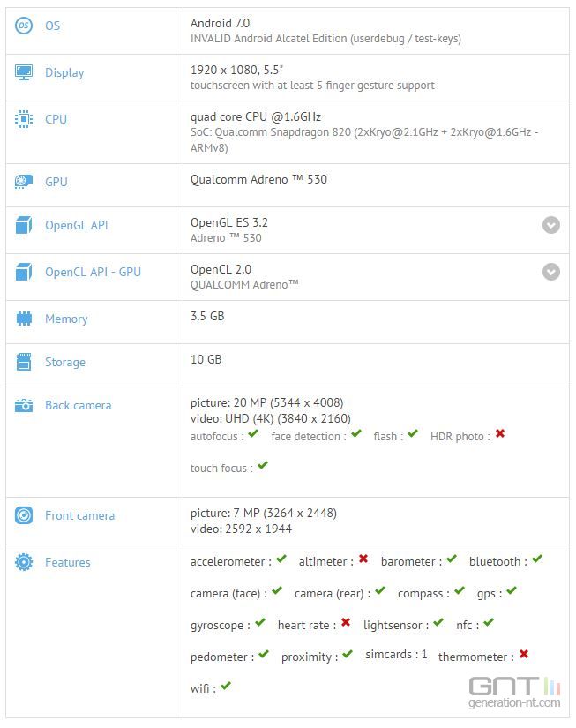Click the red cross beside altimeter

(x=363, y=559)
